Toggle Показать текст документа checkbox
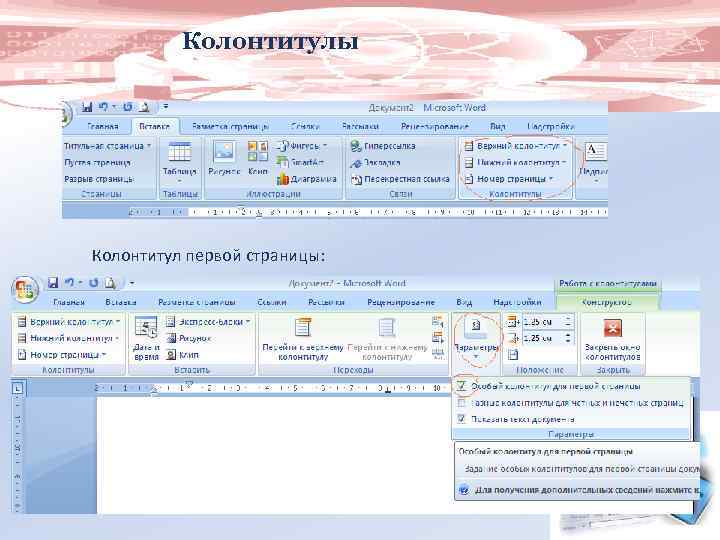Image resolution: width=720 pixels, height=540 pixels. tap(462, 419)
